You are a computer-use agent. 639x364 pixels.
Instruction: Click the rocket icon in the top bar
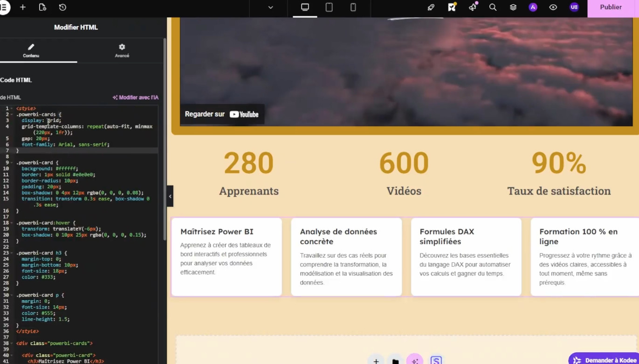point(431,7)
